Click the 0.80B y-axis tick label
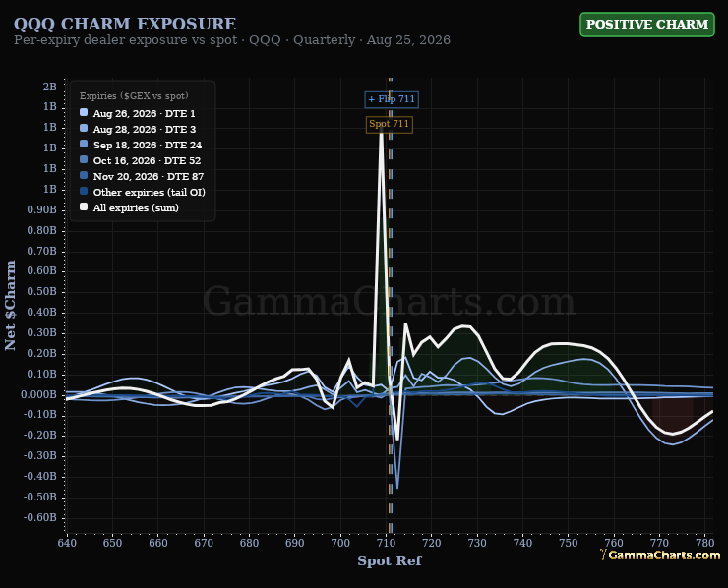 41,230
